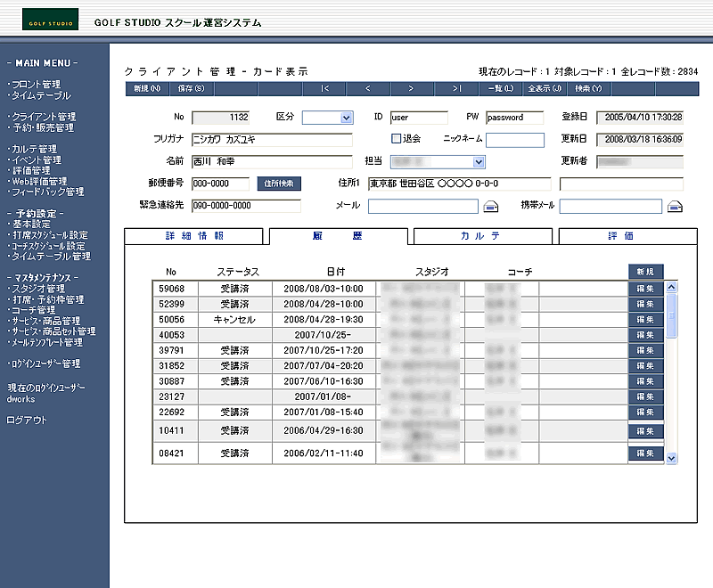Open メールテンプレート管理 in the sidebar
The image size is (713, 588).
pyautogui.click(x=47, y=342)
